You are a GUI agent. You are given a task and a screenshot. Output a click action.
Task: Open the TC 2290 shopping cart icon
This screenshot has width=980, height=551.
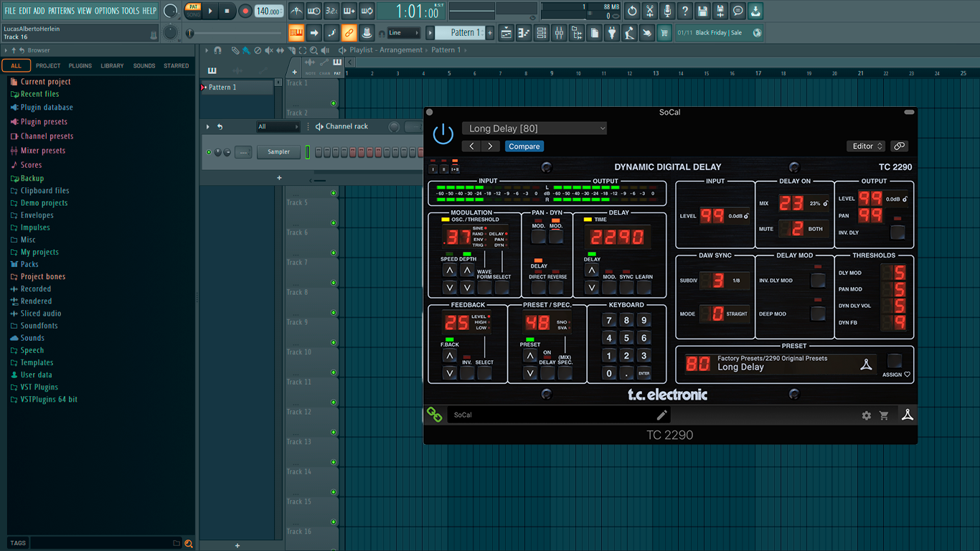tap(884, 415)
